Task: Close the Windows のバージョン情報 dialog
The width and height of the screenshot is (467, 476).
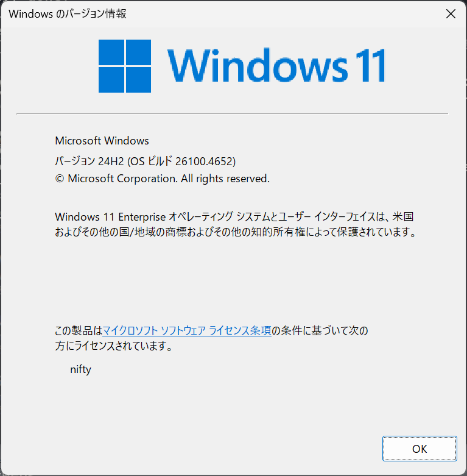Action: [451, 13]
